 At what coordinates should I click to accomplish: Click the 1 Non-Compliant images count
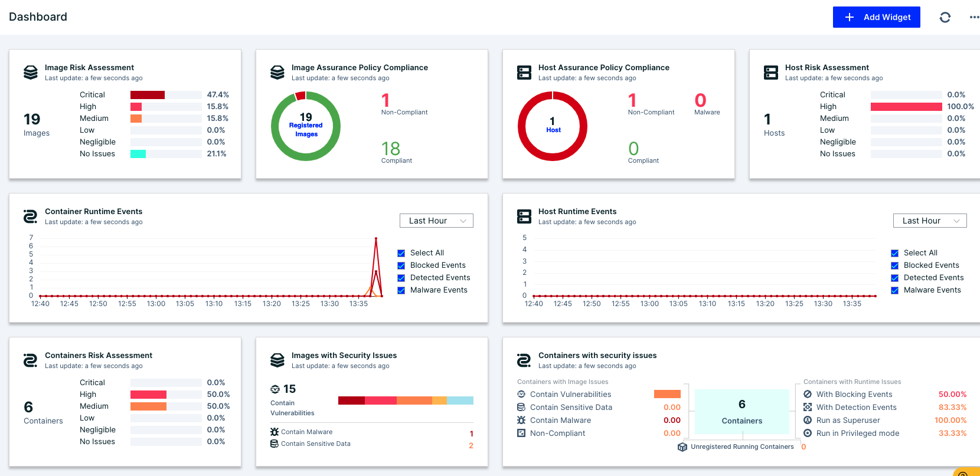click(386, 100)
